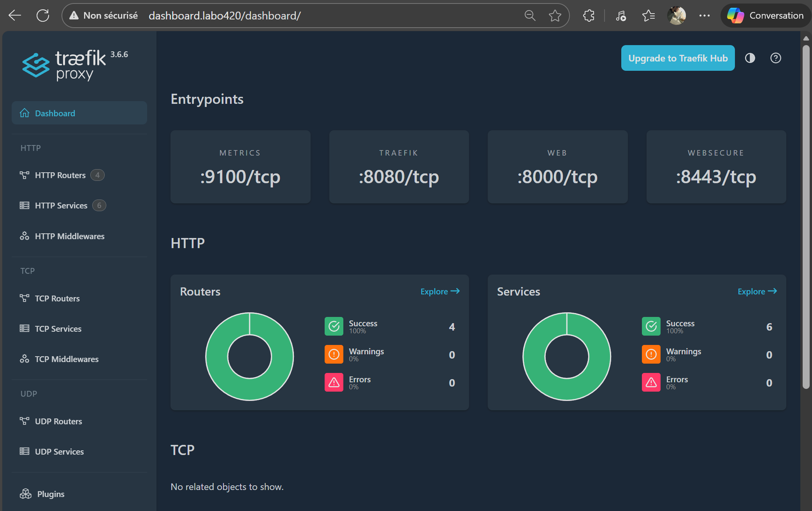Open browser settings via ellipsis menu
The height and width of the screenshot is (511, 812).
[x=705, y=16]
